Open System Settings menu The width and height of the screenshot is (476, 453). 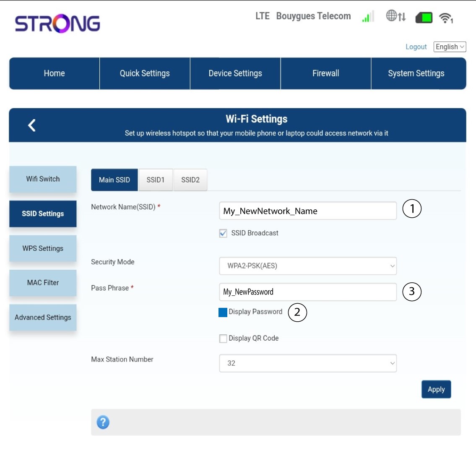tap(419, 73)
